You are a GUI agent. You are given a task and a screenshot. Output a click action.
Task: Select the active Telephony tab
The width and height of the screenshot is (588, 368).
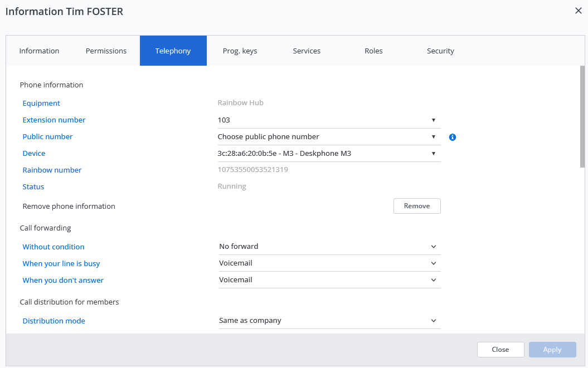[x=173, y=51]
